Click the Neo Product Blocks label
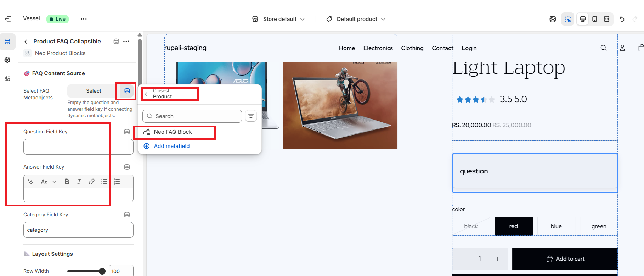This screenshot has height=276, width=644. tap(60, 53)
